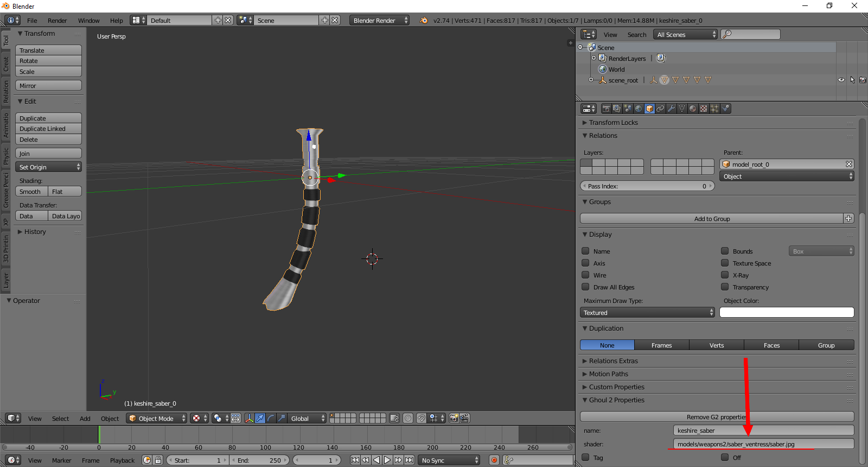This screenshot has width=868, height=467.
Task: Open the Particles properties tab
Action: coord(714,109)
